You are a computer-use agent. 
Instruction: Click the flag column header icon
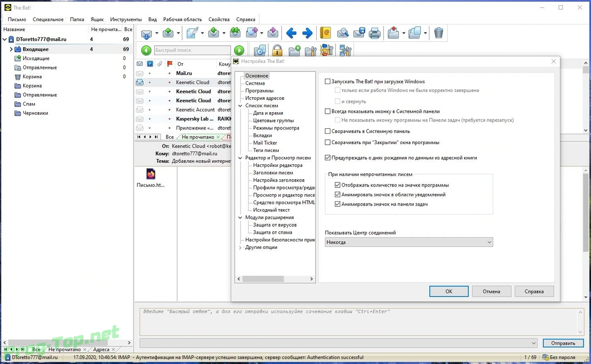[x=170, y=64]
